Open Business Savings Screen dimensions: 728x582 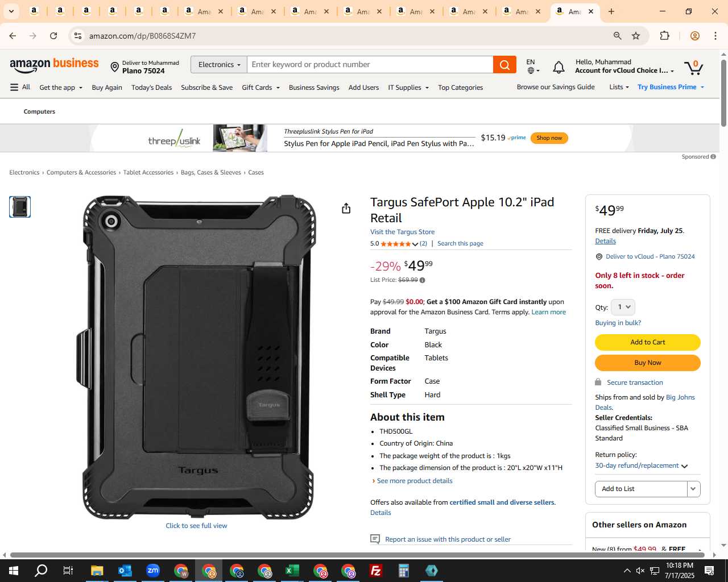tap(314, 88)
